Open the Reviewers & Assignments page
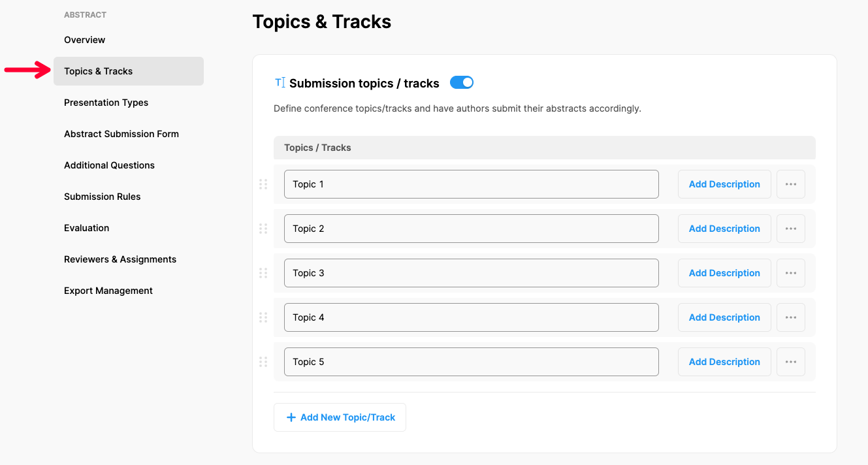The height and width of the screenshot is (465, 868). pyautogui.click(x=120, y=259)
